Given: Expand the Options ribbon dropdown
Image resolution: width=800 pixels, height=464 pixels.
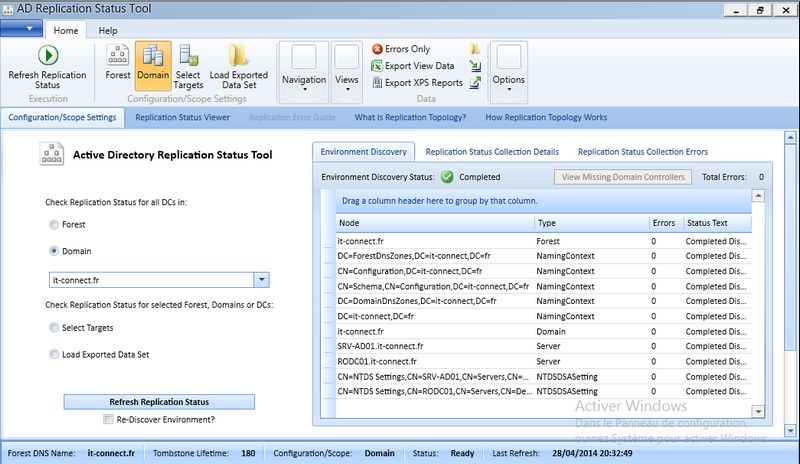Looking at the screenshot, I should 508,80.
